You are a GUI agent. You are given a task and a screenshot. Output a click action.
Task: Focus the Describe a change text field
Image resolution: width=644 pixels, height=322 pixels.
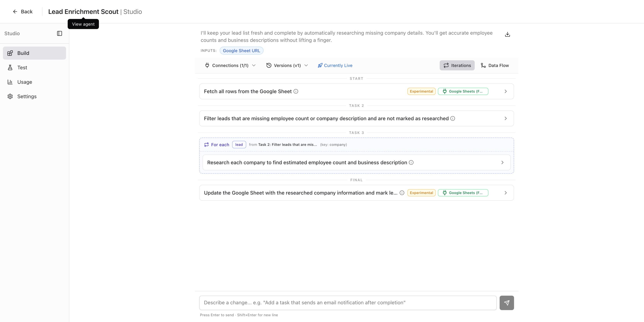click(348, 303)
